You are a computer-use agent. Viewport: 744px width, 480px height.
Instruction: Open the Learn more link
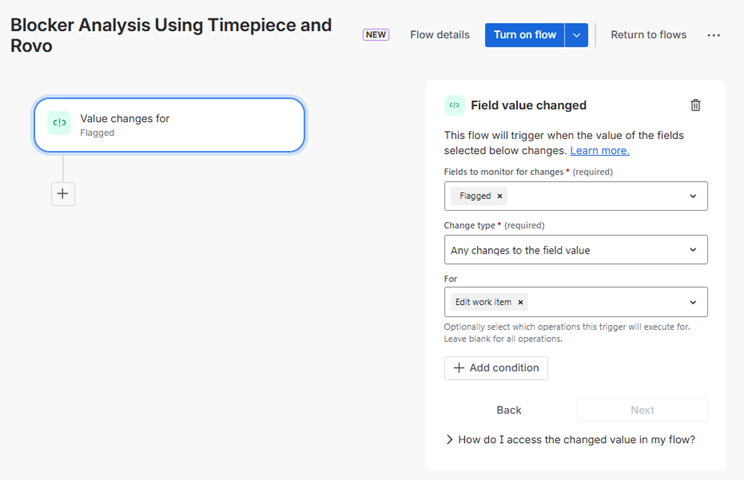(600, 151)
